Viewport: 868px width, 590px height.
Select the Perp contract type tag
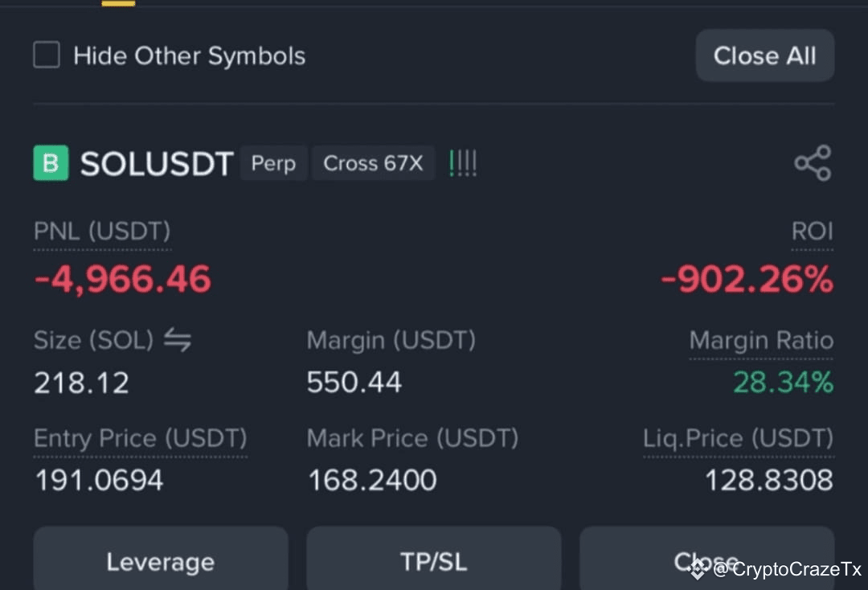pos(273,163)
